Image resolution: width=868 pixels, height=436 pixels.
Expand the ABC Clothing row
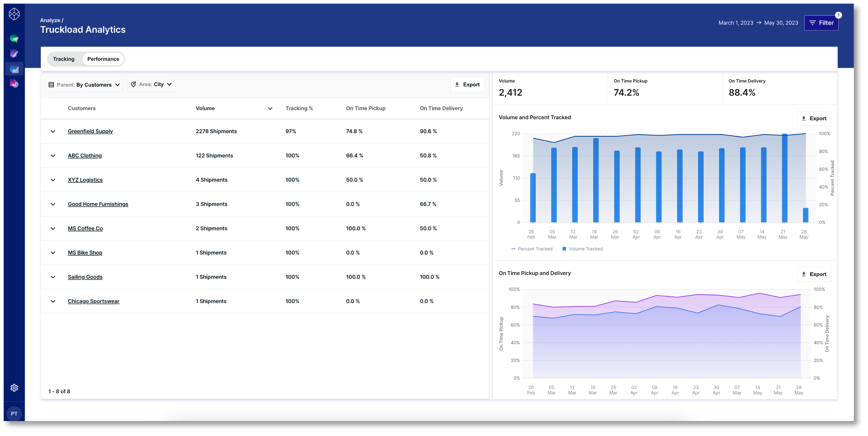click(53, 156)
